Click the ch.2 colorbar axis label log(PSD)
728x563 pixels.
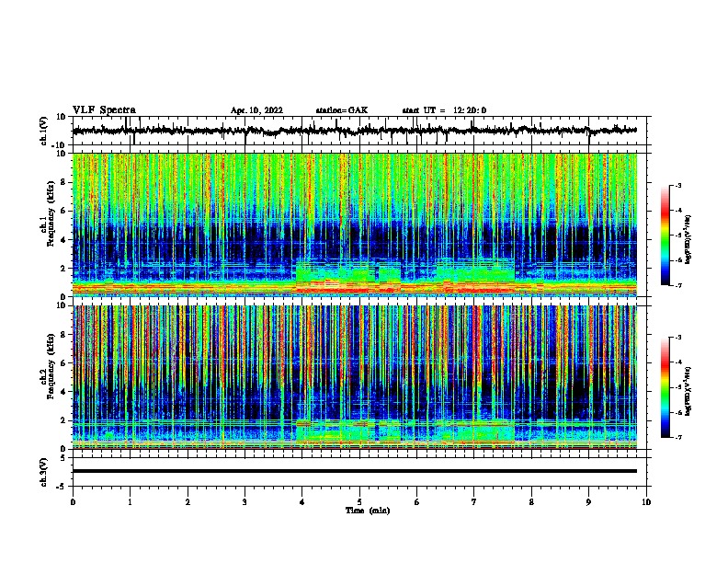coord(688,391)
